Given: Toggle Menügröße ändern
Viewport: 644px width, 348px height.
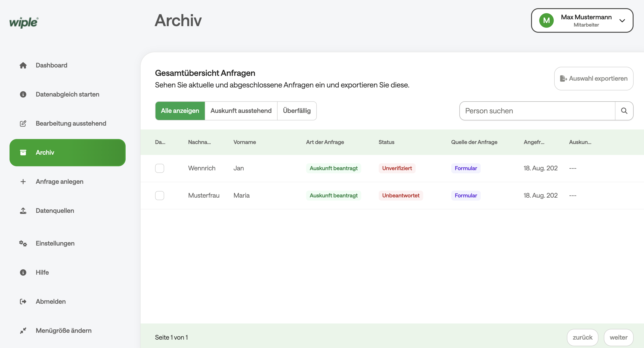Looking at the screenshot, I should pyautogui.click(x=23, y=331).
